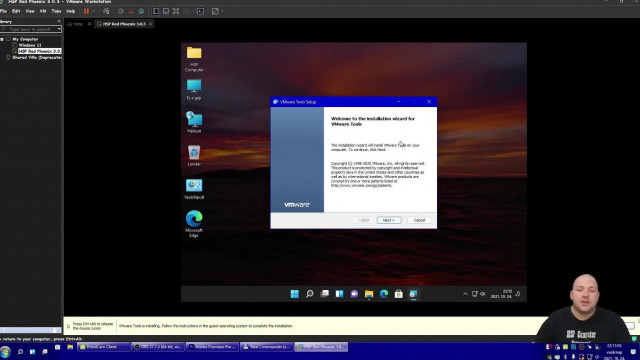The width and height of the screenshot is (640, 360).
Task: Click the host taskbar search icon
Action: tap(20, 351)
